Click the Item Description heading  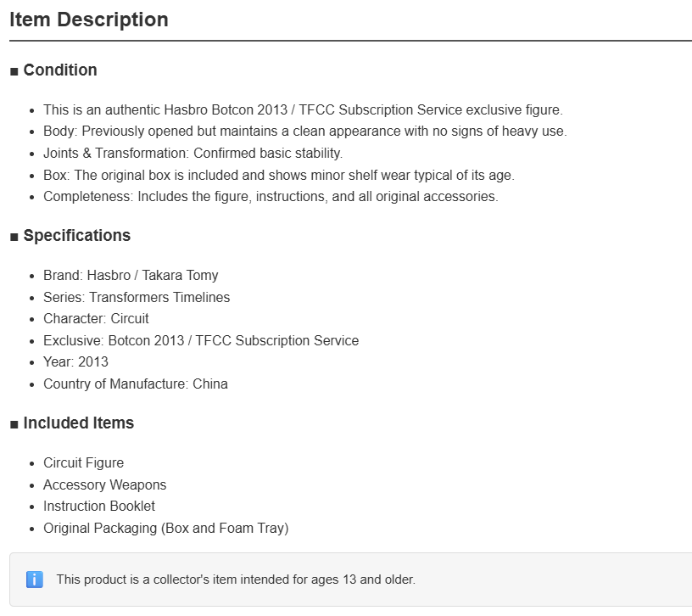coord(89,20)
